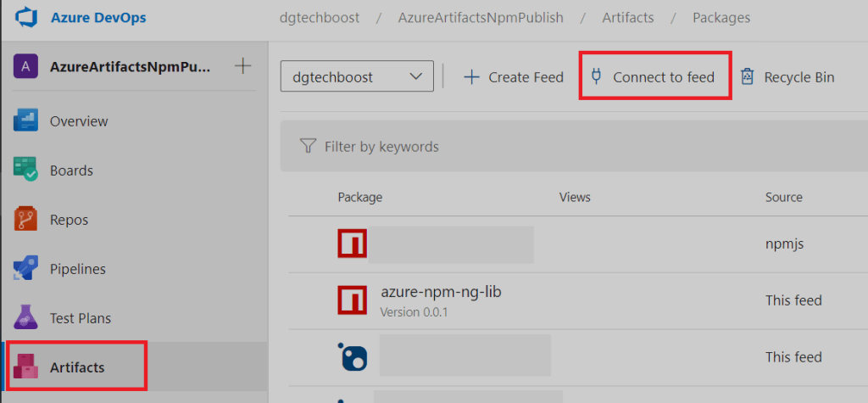Image resolution: width=868 pixels, height=403 pixels.
Task: Click the Artifacts breadcrumb item
Action: coord(628,18)
